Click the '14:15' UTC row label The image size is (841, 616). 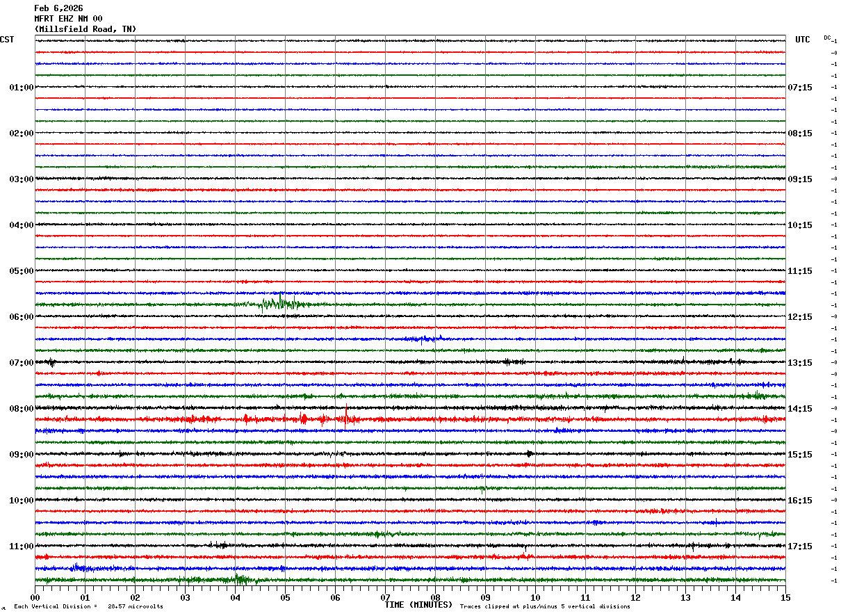pos(800,409)
